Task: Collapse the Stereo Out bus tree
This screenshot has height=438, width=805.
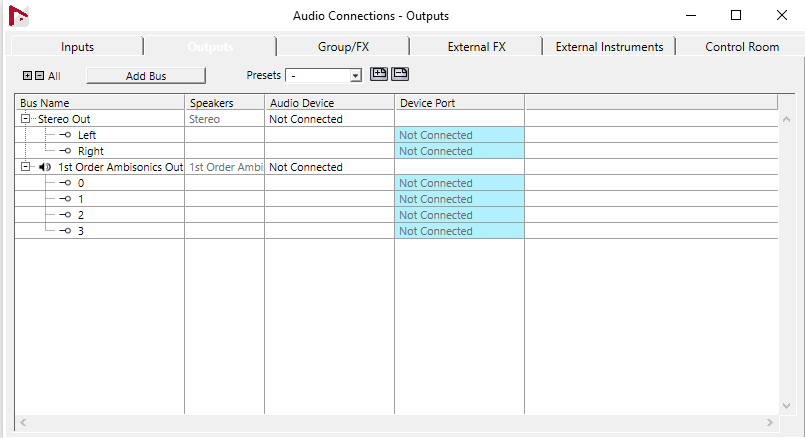Action: click(x=25, y=119)
